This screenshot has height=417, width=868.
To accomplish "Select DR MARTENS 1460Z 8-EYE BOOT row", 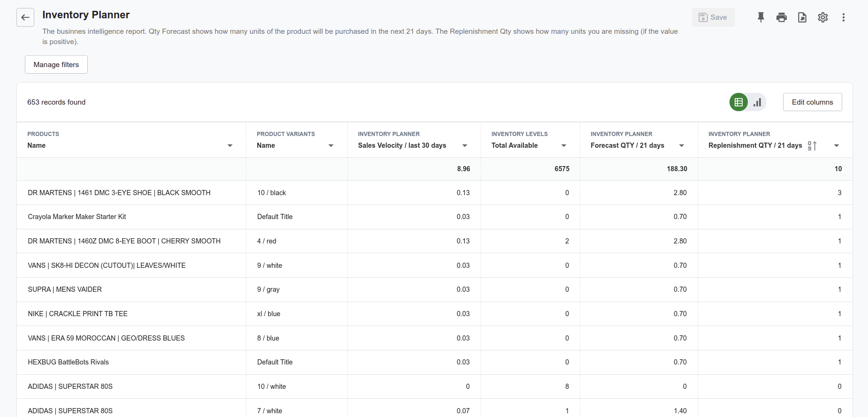I will (434, 241).
